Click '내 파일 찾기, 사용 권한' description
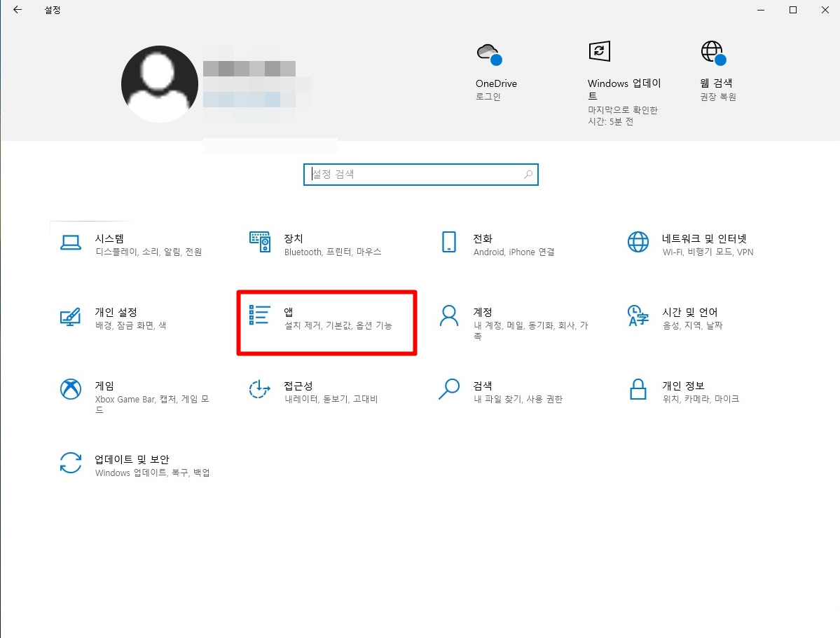The image size is (840, 638). pyautogui.click(x=518, y=399)
